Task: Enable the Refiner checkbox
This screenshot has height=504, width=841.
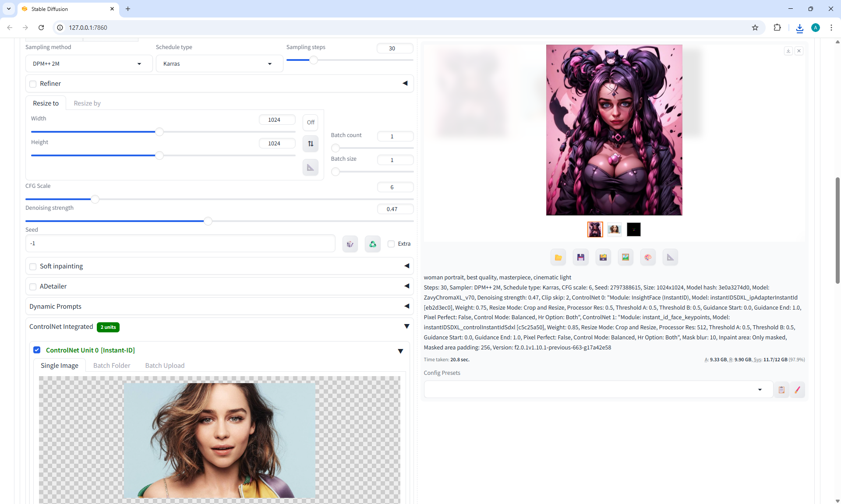Action: pos(33,84)
